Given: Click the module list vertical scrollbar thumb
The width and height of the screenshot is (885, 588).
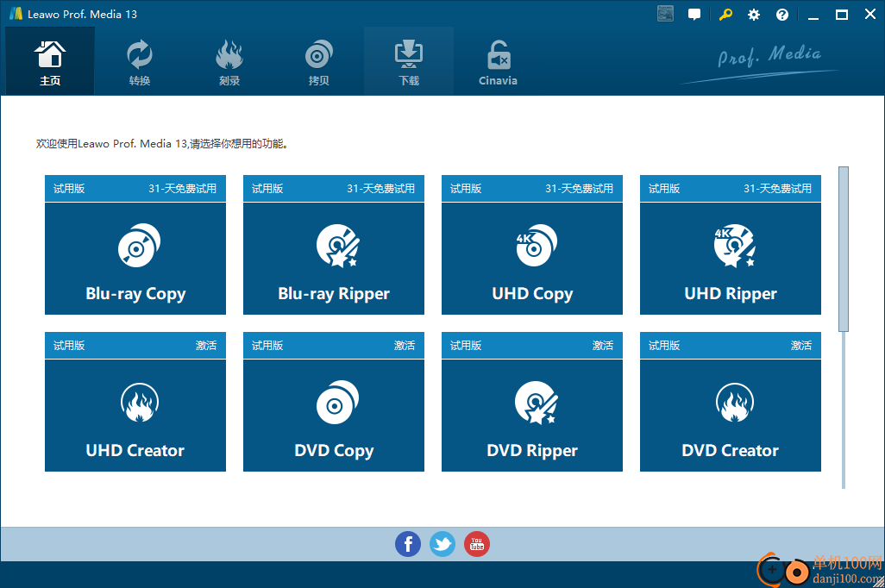Looking at the screenshot, I should click(844, 249).
